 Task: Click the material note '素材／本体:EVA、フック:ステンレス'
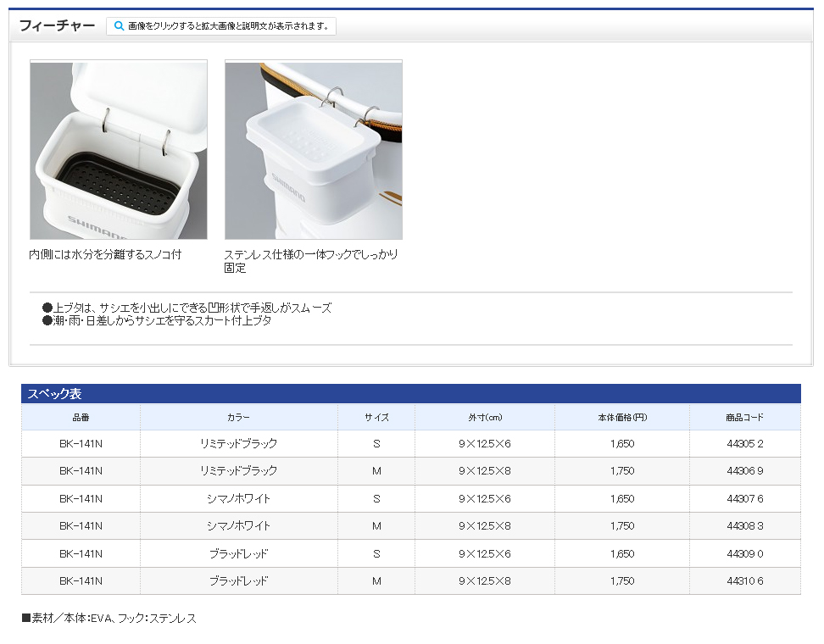pos(109,619)
